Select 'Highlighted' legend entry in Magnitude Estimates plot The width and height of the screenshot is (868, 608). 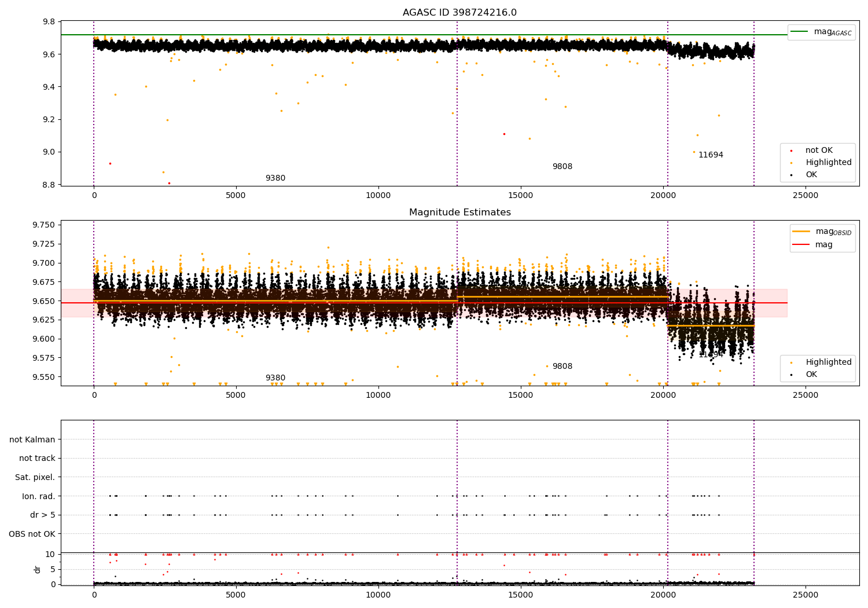click(828, 362)
